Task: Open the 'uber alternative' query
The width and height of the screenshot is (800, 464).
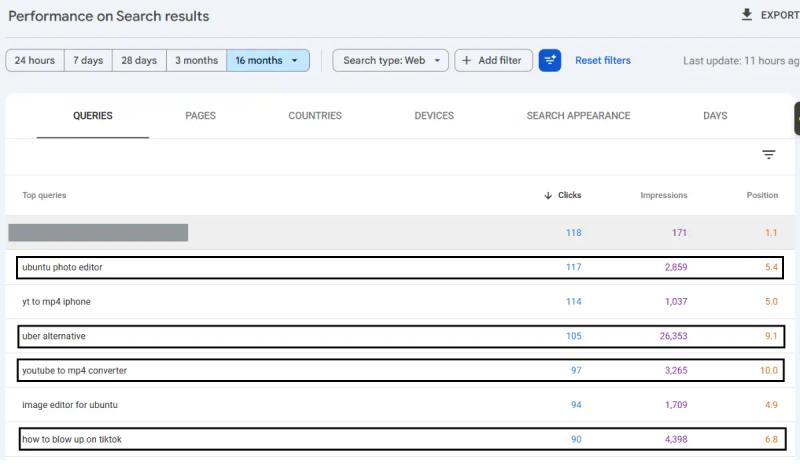Action: (54, 336)
